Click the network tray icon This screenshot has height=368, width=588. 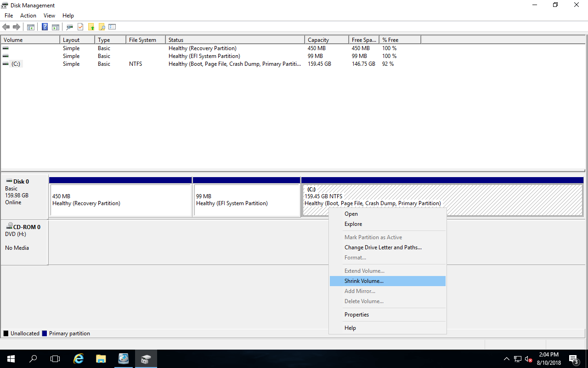(x=518, y=359)
